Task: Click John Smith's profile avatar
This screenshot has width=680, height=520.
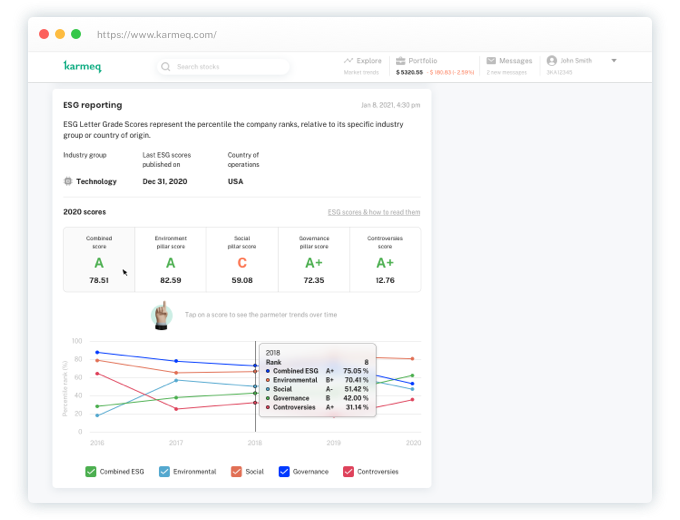Action: [x=552, y=61]
